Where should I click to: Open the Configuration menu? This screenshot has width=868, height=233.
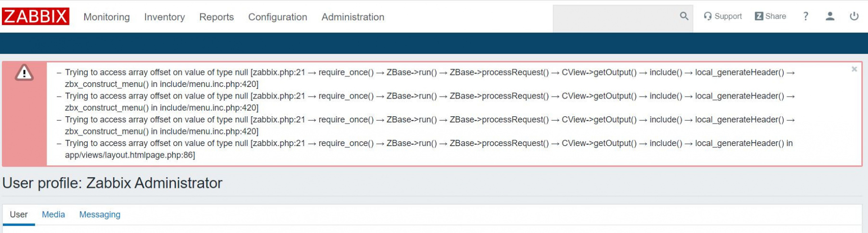click(278, 17)
